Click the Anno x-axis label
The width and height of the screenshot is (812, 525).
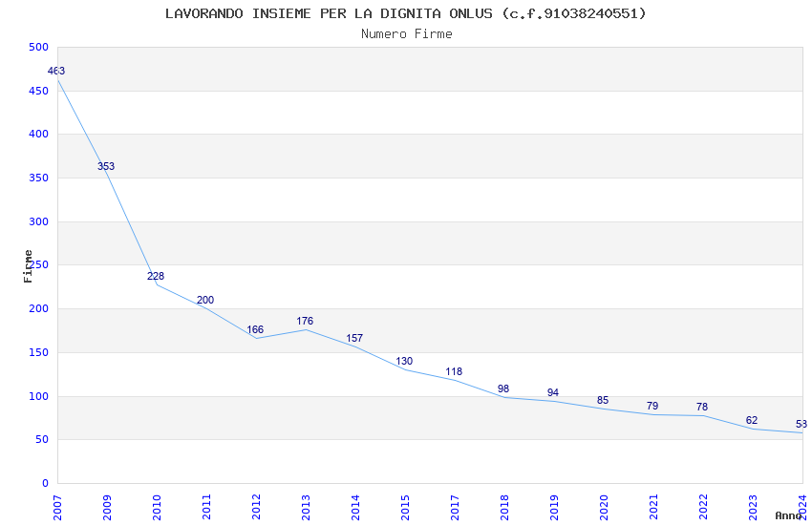tap(789, 515)
